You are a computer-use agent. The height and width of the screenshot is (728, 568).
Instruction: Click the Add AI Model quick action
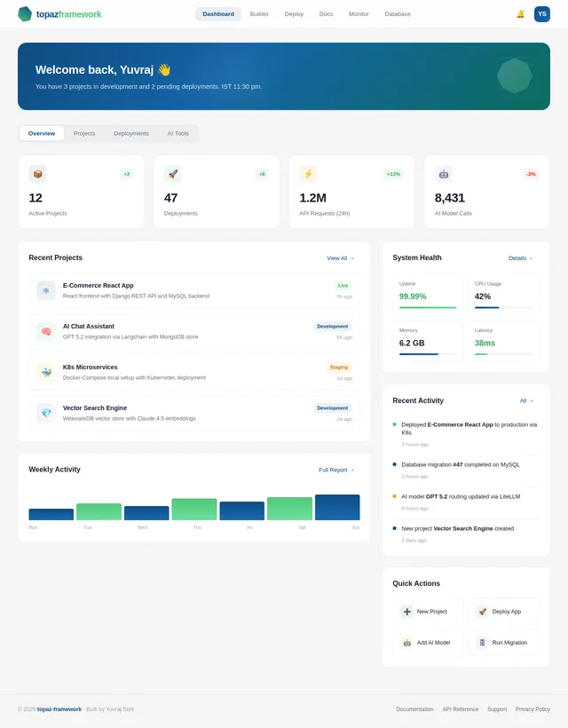428,643
